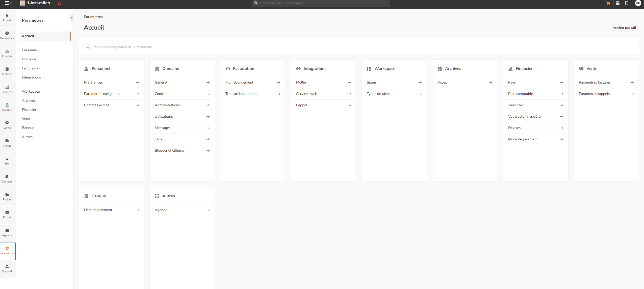
Task: Open Taux TVA arrow in Financier
Action: point(561,105)
